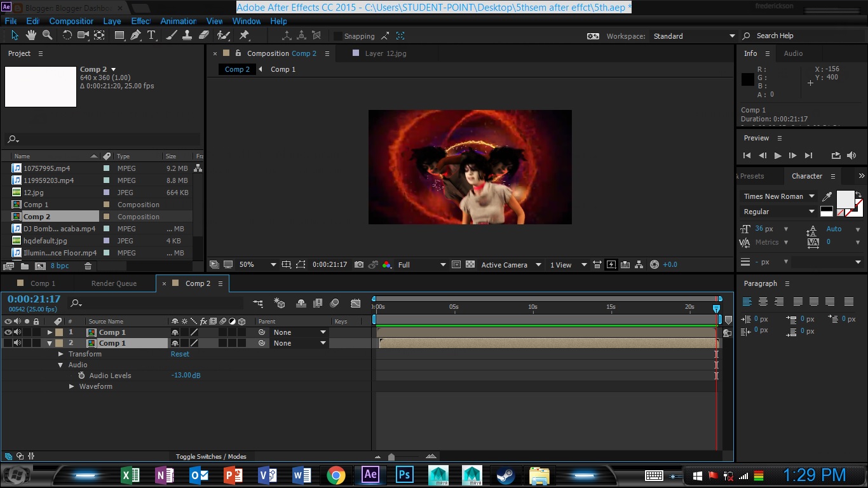Select the Rectangle shape tool
868x488 pixels.
pyautogui.click(x=119, y=36)
